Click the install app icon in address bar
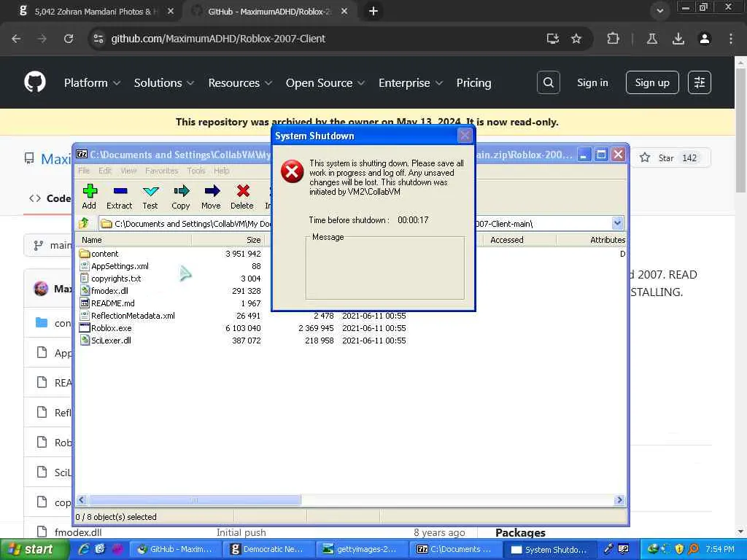The image size is (747, 560). coord(553,39)
